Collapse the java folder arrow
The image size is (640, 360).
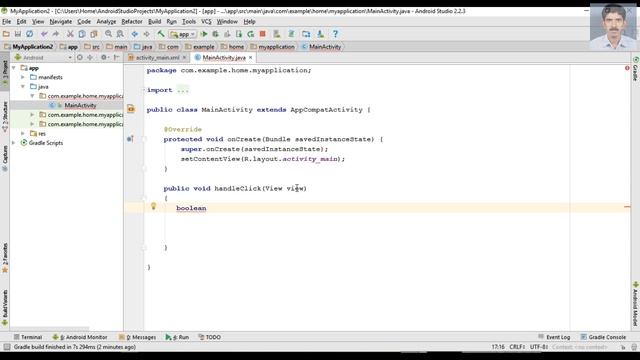point(23,87)
